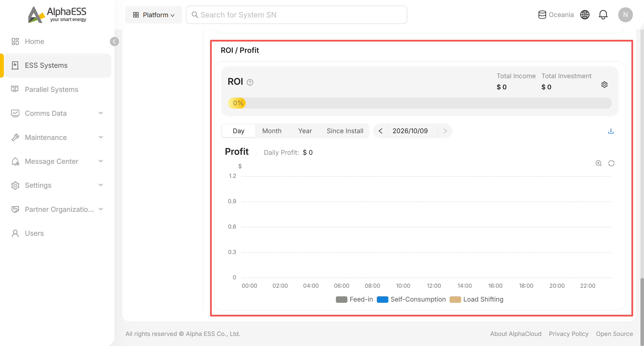Open the notifications bell
Image resolution: width=644 pixels, height=346 pixels.
pyautogui.click(x=603, y=15)
